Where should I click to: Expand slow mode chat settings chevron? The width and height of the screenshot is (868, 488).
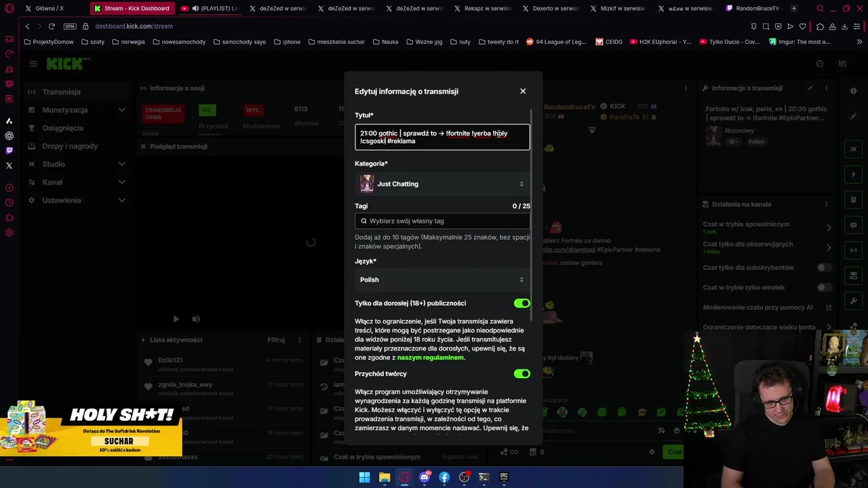pos(829,228)
